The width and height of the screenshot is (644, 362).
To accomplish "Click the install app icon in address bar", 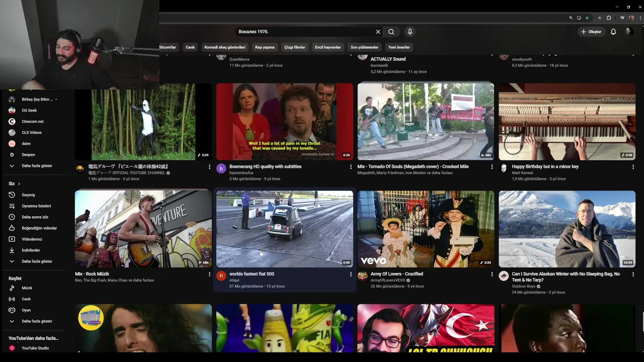I will click(579, 18).
